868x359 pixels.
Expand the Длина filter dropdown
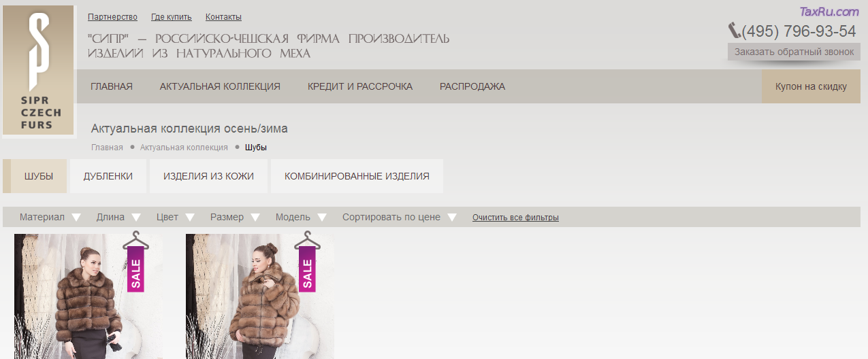(118, 217)
